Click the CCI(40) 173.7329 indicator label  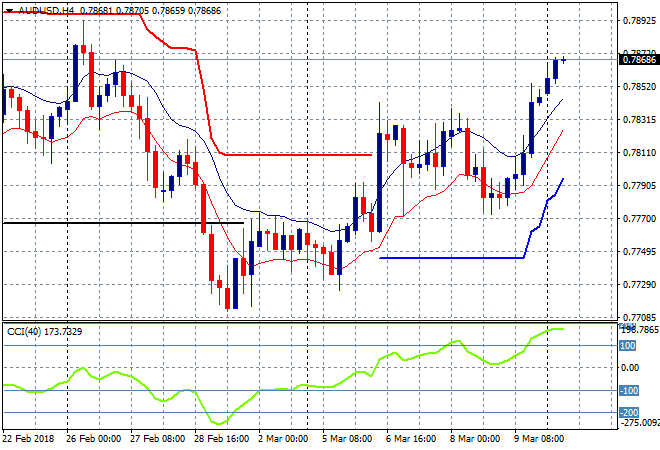[x=45, y=332]
